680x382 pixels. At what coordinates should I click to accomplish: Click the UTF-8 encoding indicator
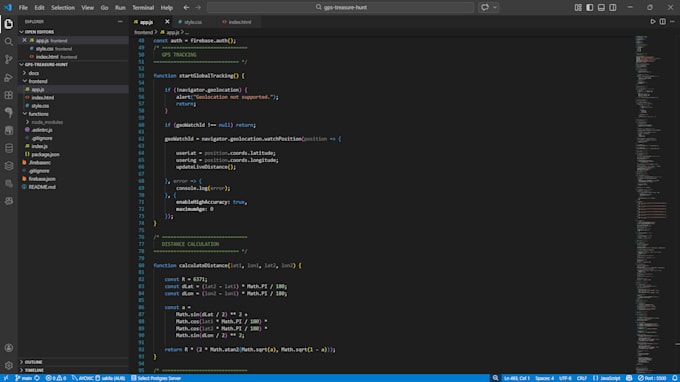click(x=565, y=378)
